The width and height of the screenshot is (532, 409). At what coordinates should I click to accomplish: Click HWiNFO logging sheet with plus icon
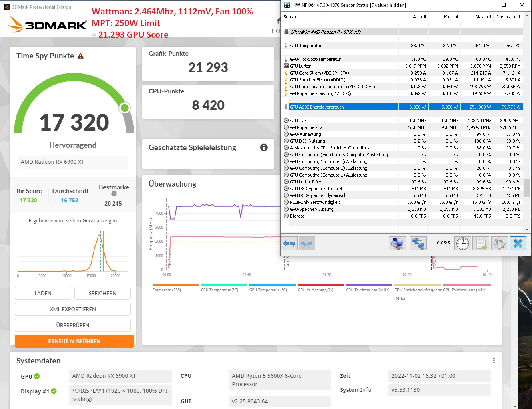coord(481,244)
